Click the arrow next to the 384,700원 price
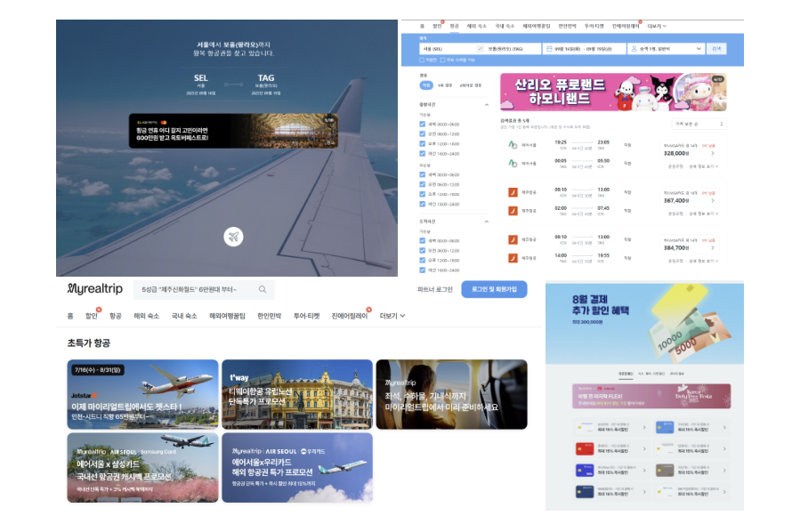The width and height of the screenshot is (792, 532). pyautogui.click(x=713, y=248)
